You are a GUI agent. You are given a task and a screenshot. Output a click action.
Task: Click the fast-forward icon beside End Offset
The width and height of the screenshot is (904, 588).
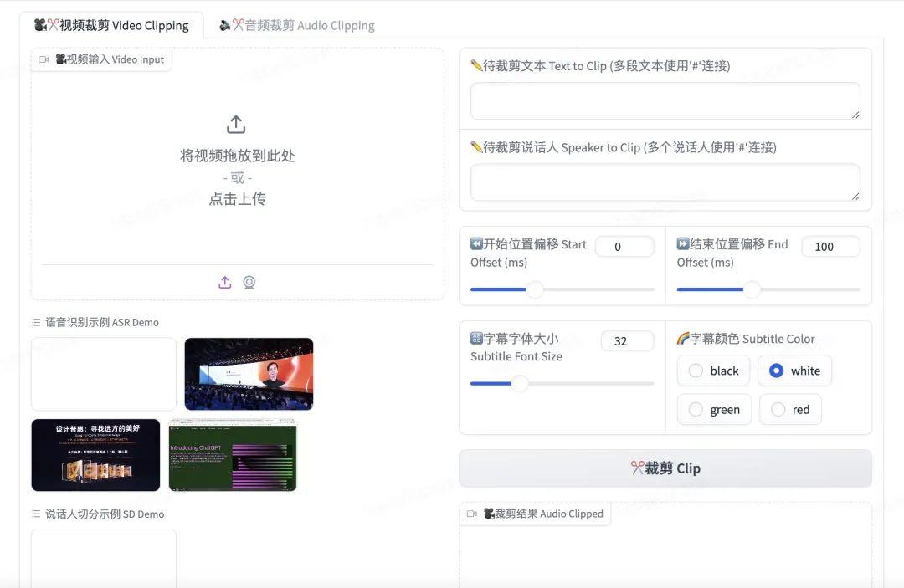pos(683,243)
